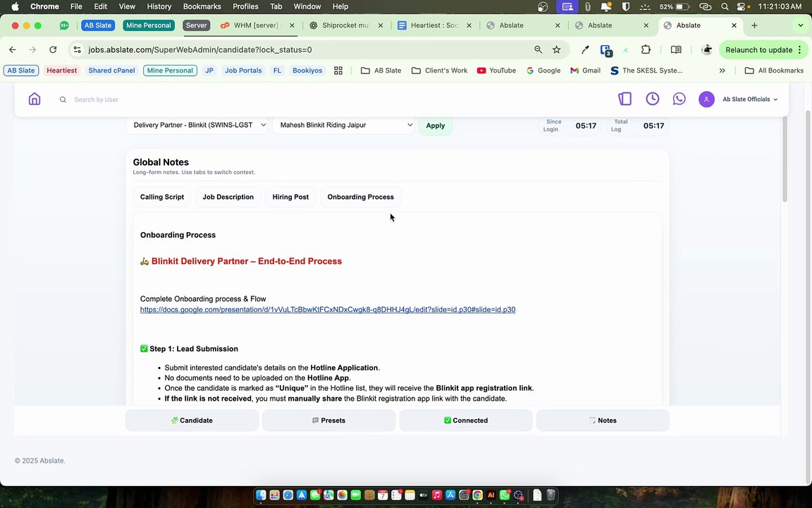
Task: Open a new tab with plus button
Action: coord(754,25)
